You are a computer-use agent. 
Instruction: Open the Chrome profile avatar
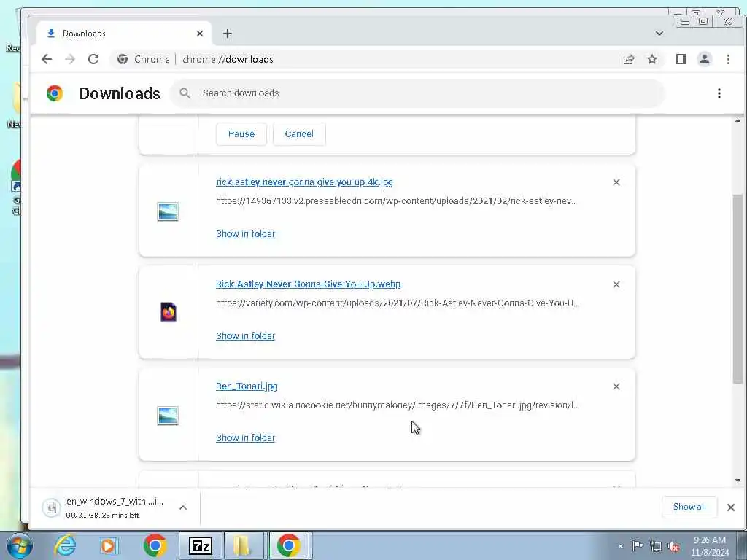click(x=704, y=59)
